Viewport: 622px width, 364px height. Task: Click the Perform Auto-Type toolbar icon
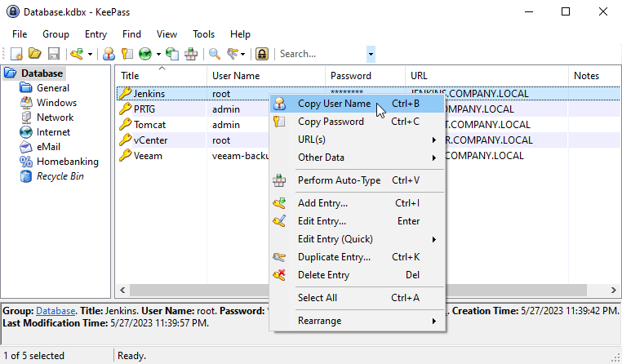(x=191, y=54)
